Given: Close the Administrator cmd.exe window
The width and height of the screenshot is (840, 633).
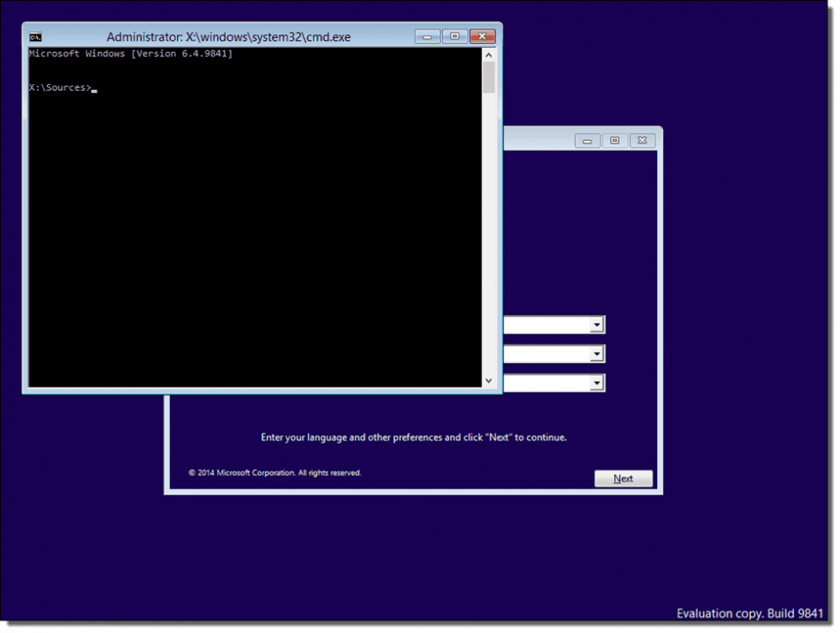Looking at the screenshot, I should tap(483, 36).
